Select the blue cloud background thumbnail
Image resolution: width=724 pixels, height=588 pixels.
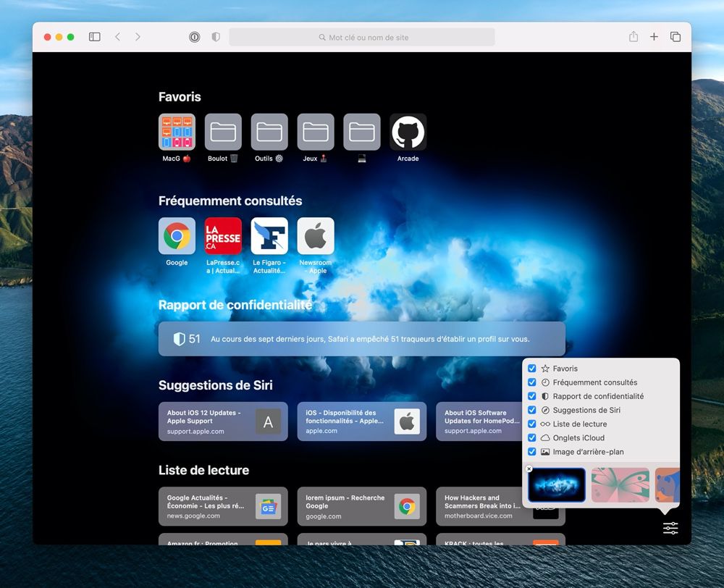557,485
